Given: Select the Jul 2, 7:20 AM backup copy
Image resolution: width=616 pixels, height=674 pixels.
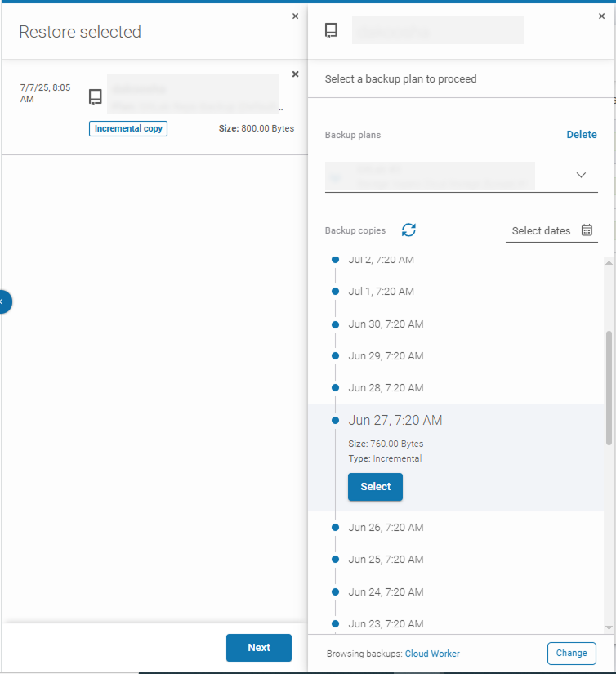Looking at the screenshot, I should (381, 260).
